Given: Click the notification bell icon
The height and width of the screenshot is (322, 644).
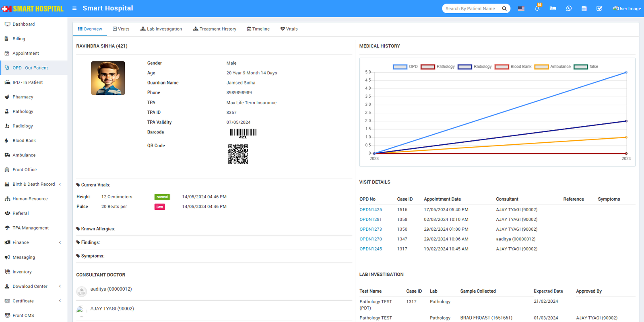Looking at the screenshot, I should (537, 8).
